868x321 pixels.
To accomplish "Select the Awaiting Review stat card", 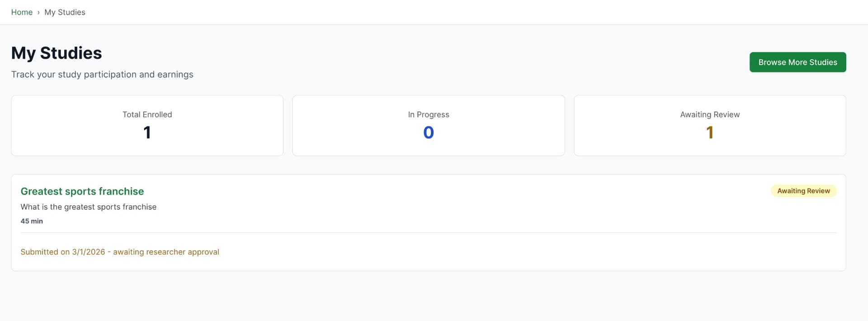I will [x=710, y=125].
